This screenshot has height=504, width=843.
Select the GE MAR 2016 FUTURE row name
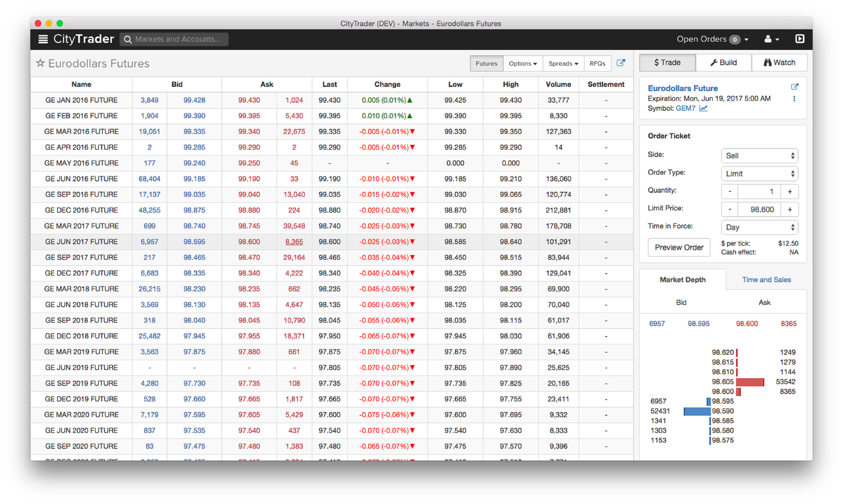click(81, 131)
